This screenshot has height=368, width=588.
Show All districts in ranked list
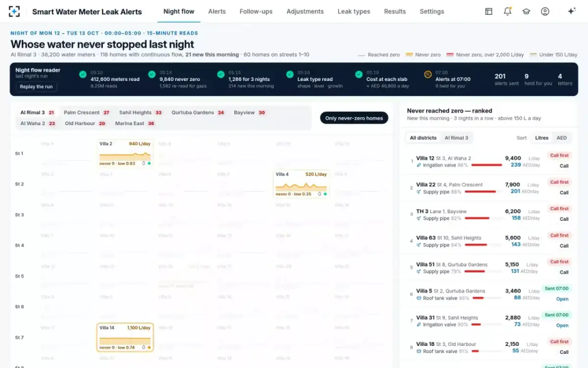tap(423, 138)
